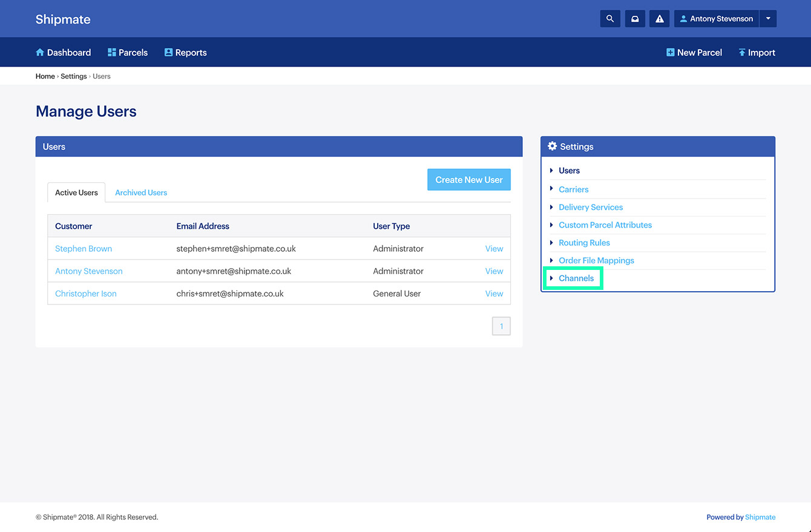Open Carriers settings link
Viewport: 811px width, 532px height.
click(x=574, y=189)
